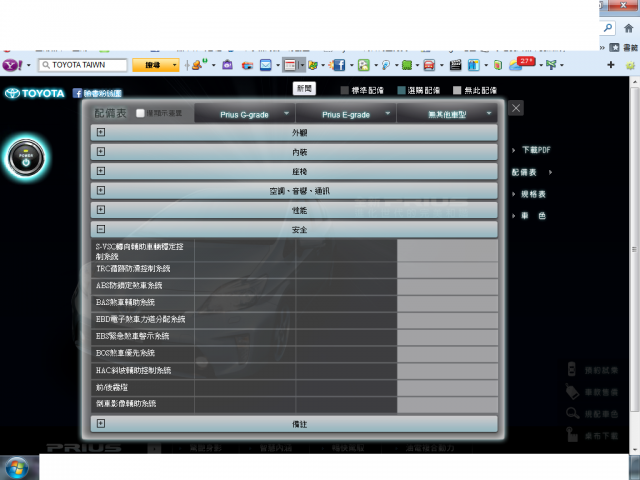Screen dimensions: 640x480
Task: Click the BOS brake override row
Action: tap(125, 353)
